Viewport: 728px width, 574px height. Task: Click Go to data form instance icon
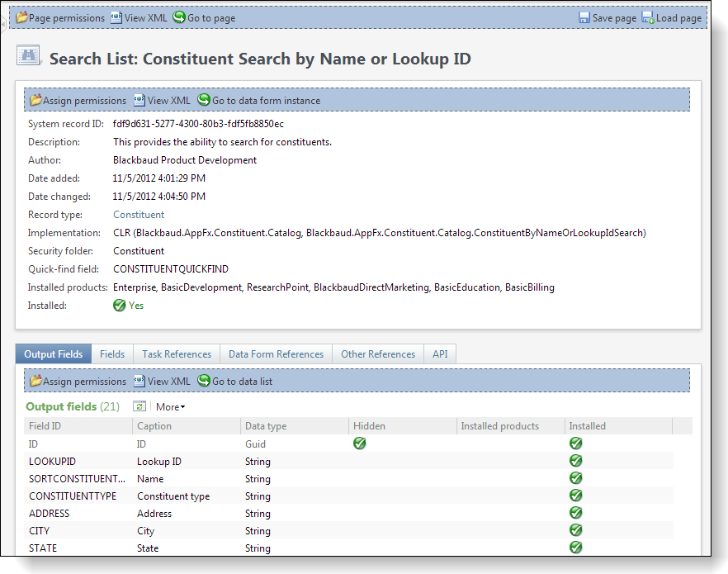(x=204, y=100)
